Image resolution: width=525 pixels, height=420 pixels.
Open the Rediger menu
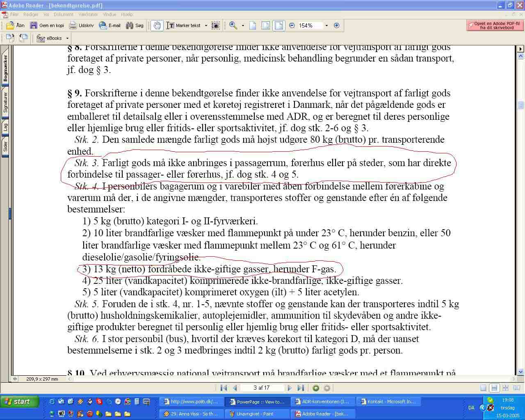pos(31,14)
